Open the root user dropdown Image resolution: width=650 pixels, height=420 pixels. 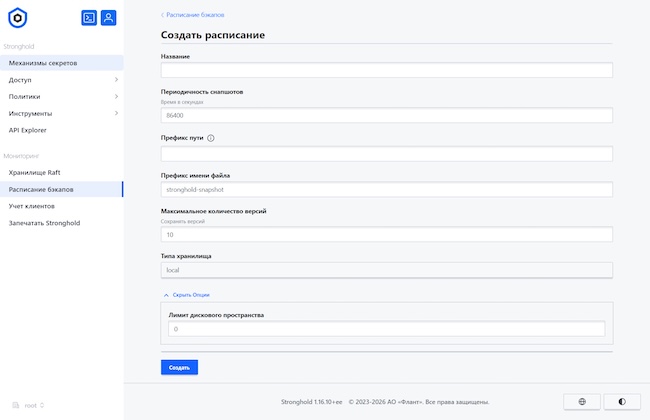click(x=35, y=405)
